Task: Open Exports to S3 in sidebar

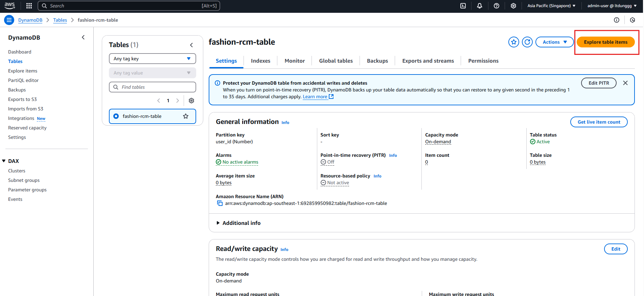Action: (22, 99)
